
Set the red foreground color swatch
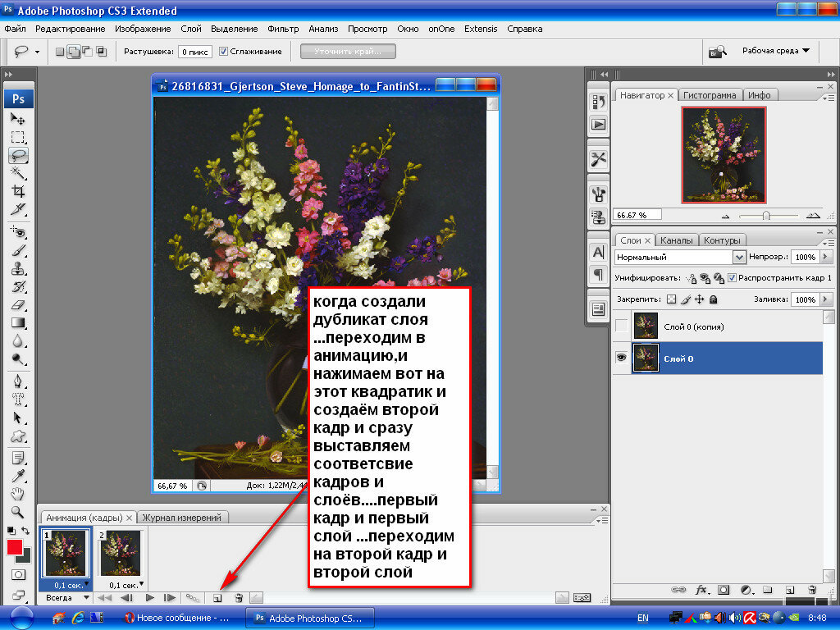(x=15, y=547)
